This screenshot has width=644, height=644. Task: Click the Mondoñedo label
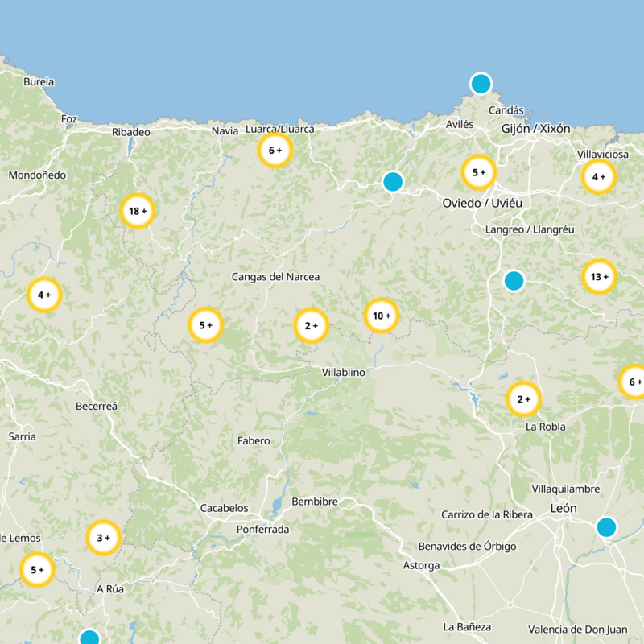pyautogui.click(x=37, y=175)
